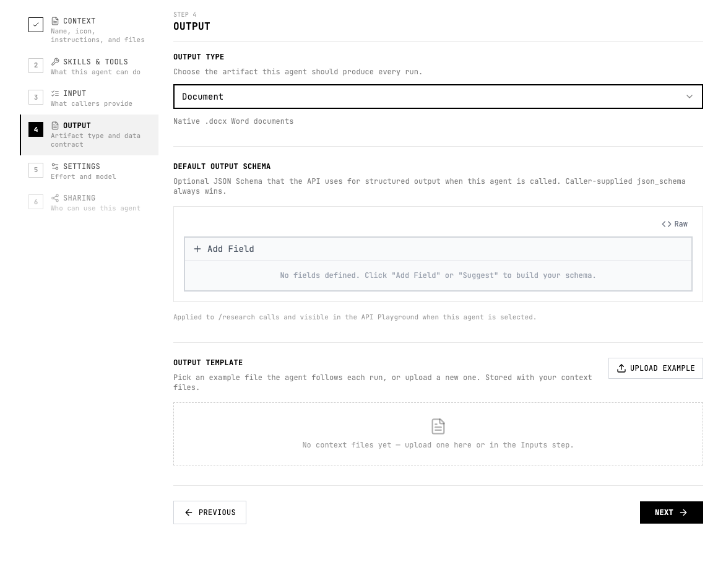718x588 pixels.
Task: Click the file icon in empty template area
Action: pyautogui.click(x=438, y=426)
